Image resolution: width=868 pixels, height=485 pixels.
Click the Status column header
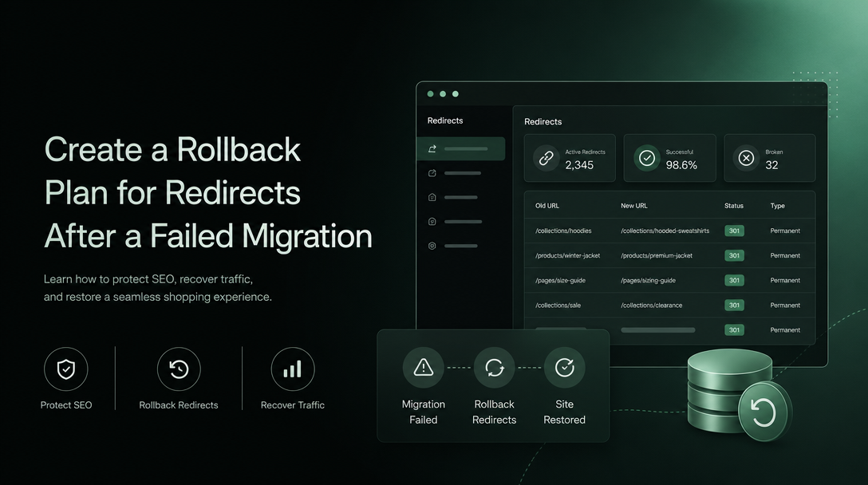734,206
